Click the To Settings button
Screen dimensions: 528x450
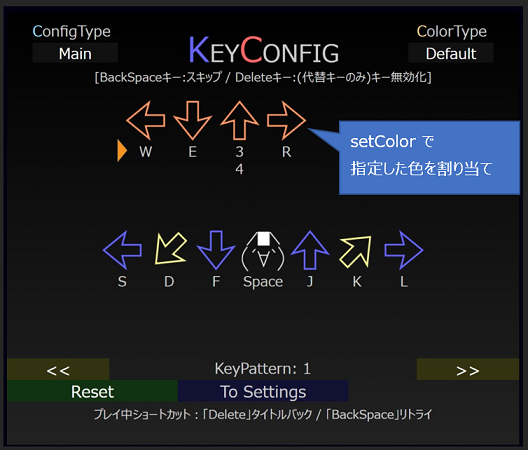(x=263, y=391)
